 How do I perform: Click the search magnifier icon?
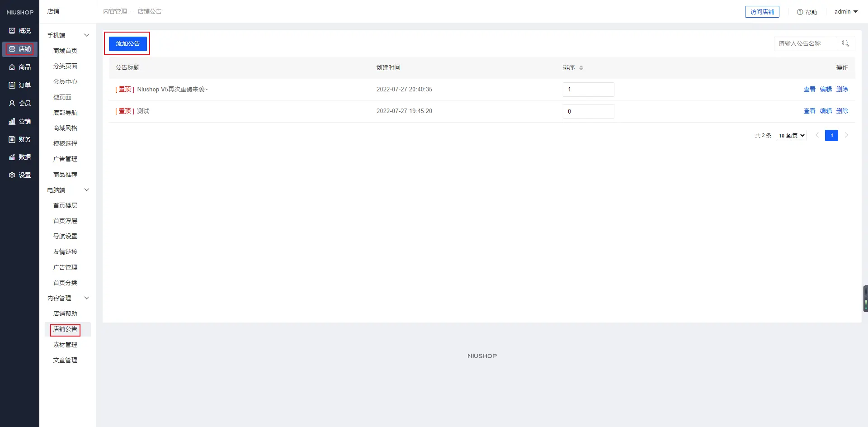pyautogui.click(x=845, y=43)
